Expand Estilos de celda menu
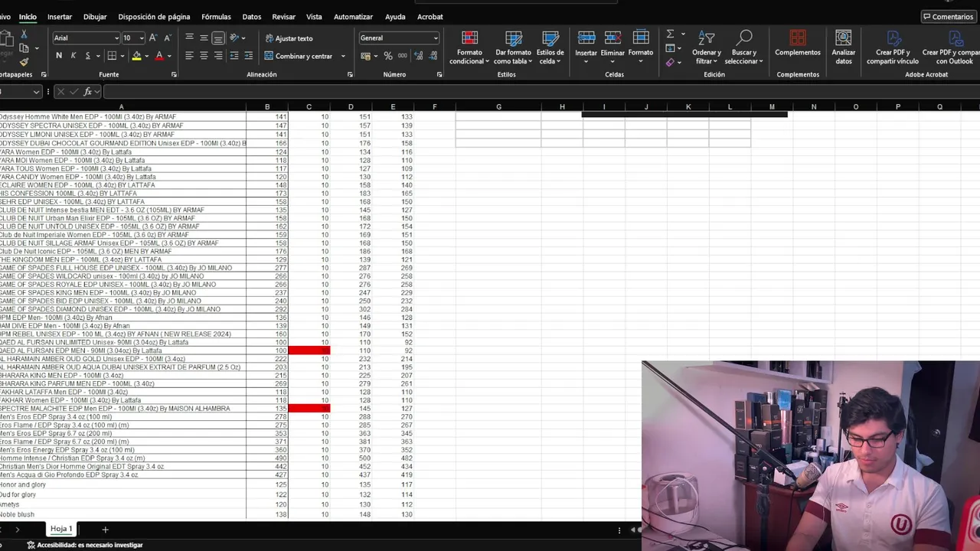Viewport: 980px width, 551px height. [550, 47]
